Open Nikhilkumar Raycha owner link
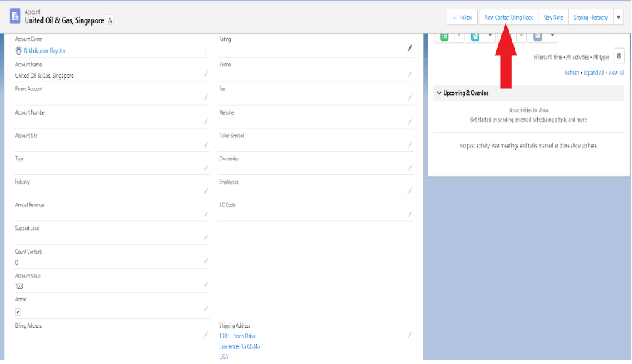 coord(45,51)
